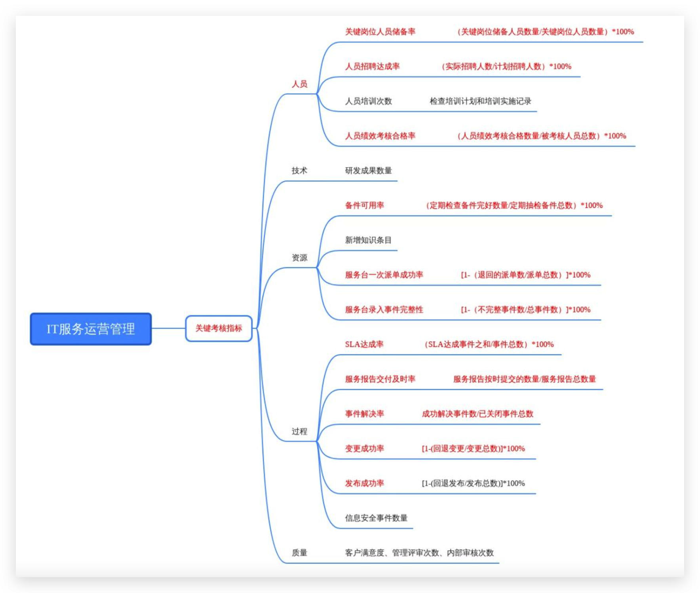
Task: Click the 过程 branch node
Action: tap(299, 431)
